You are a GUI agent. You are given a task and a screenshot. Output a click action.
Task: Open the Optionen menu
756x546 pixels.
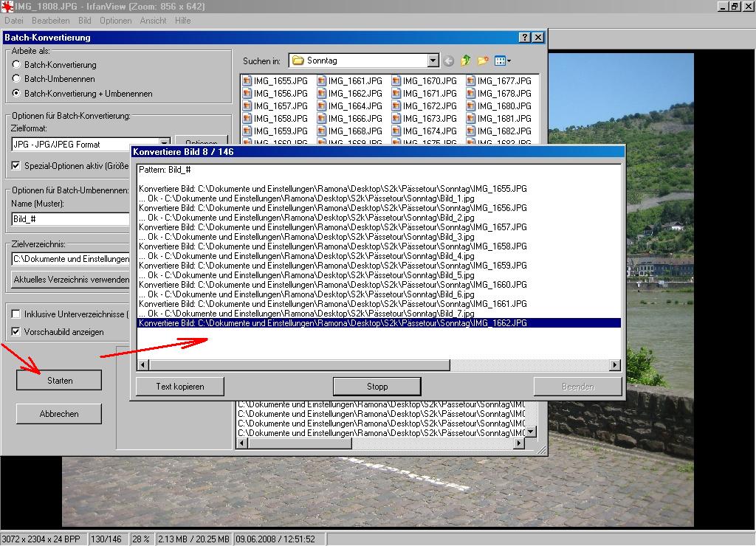(x=115, y=21)
